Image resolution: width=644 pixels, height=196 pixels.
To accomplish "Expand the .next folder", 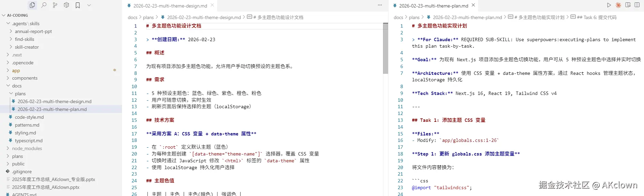I will pyautogui.click(x=8, y=55).
